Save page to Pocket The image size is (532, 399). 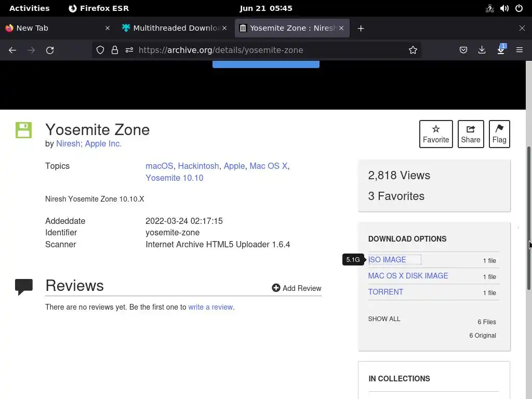(x=463, y=50)
